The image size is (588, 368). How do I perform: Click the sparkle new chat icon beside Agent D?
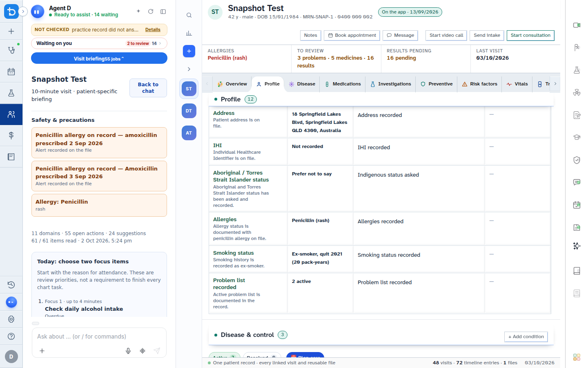138,11
